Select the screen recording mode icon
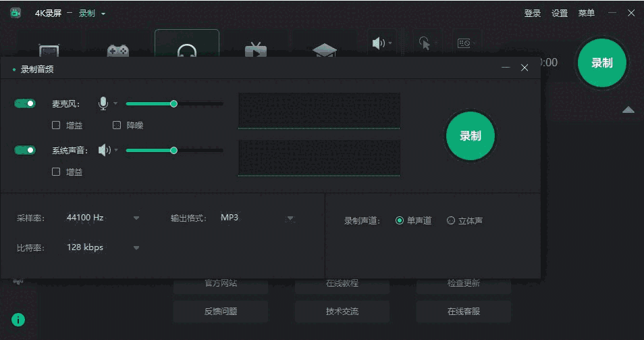The height and width of the screenshot is (340, 644). 49,50
